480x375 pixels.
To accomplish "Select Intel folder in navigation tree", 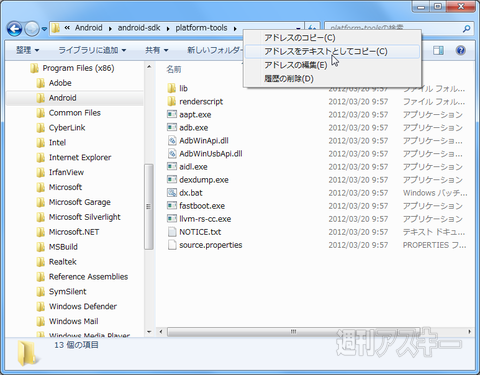I will coord(57,143).
